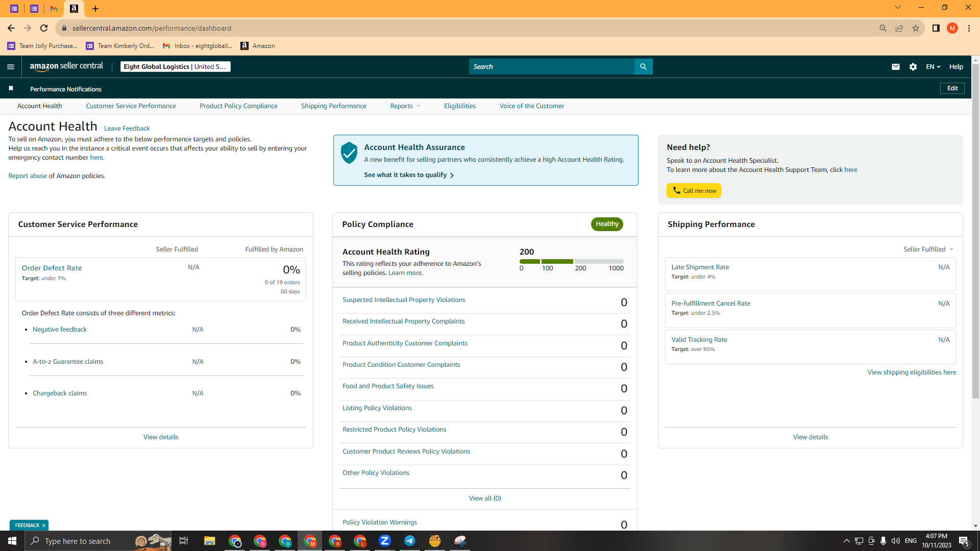Open Chrome three-dot menu

(x=969, y=28)
